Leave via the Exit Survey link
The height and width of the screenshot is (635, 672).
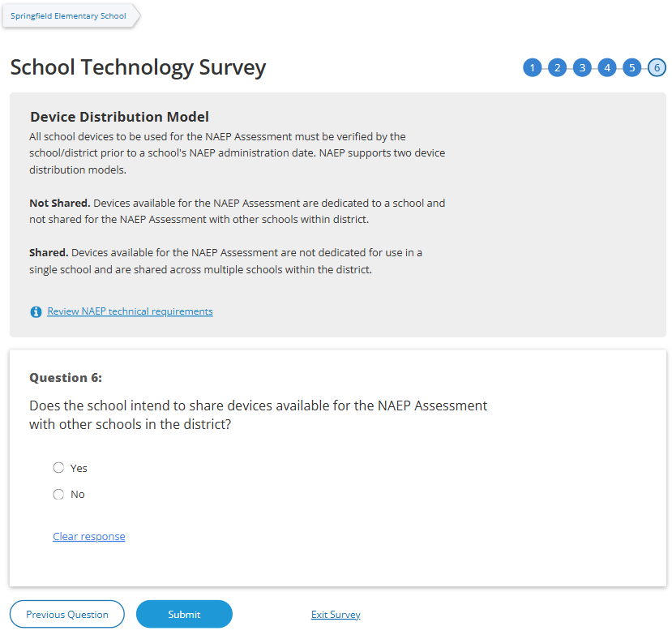click(336, 615)
